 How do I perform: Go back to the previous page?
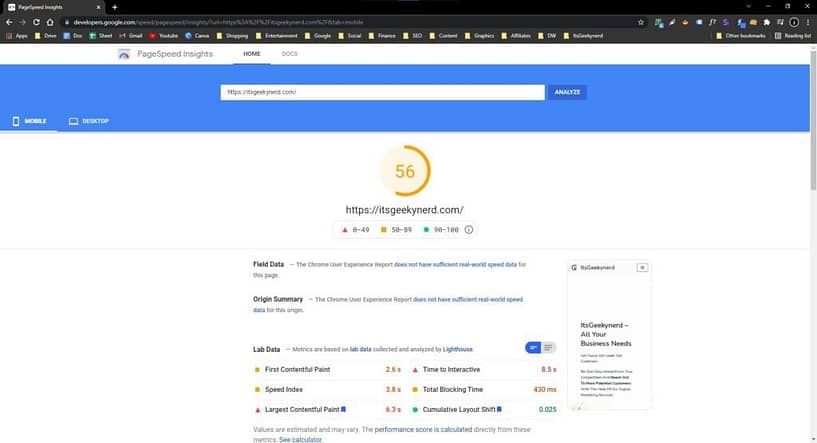coord(9,22)
